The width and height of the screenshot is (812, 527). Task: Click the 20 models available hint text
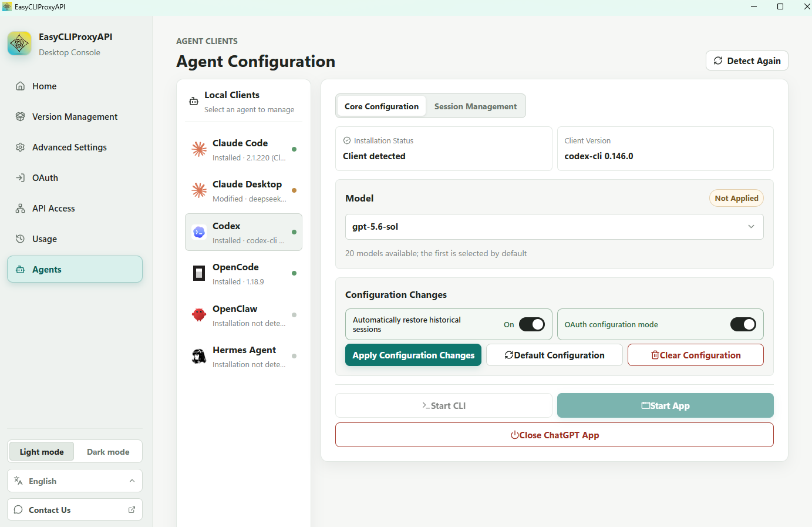(x=436, y=253)
